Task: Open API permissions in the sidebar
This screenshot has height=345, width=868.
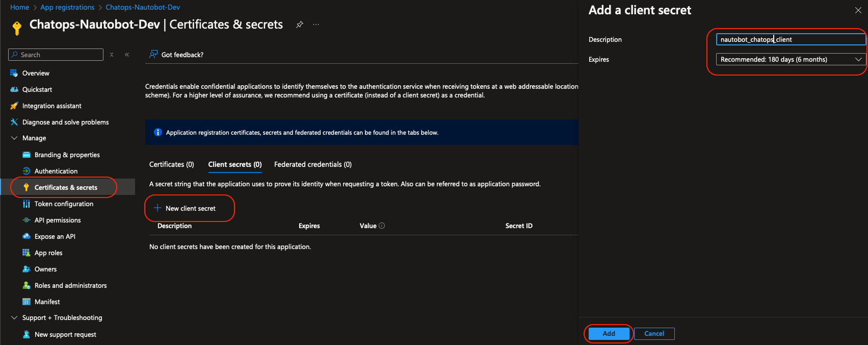Action: [58, 220]
